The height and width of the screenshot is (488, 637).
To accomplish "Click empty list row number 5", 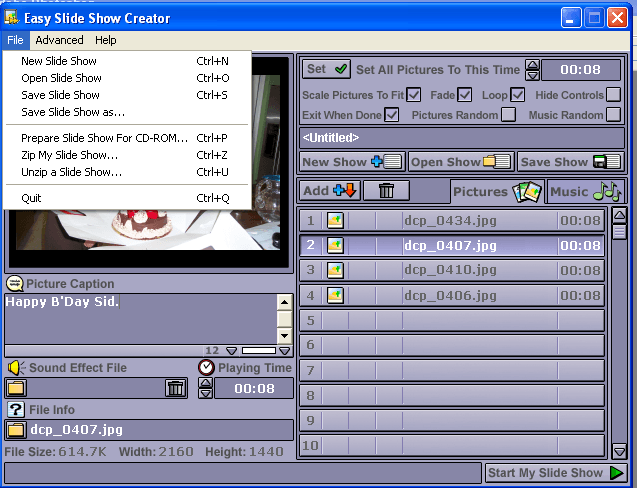I will point(452,320).
